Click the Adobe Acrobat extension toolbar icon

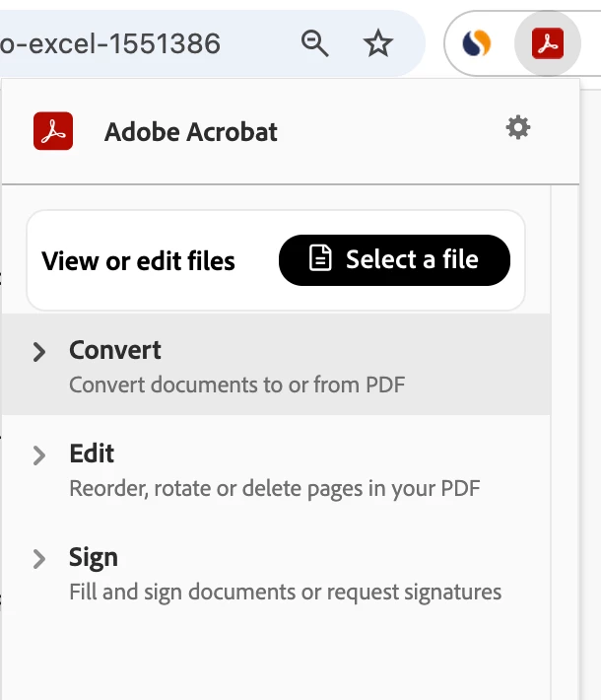click(548, 43)
